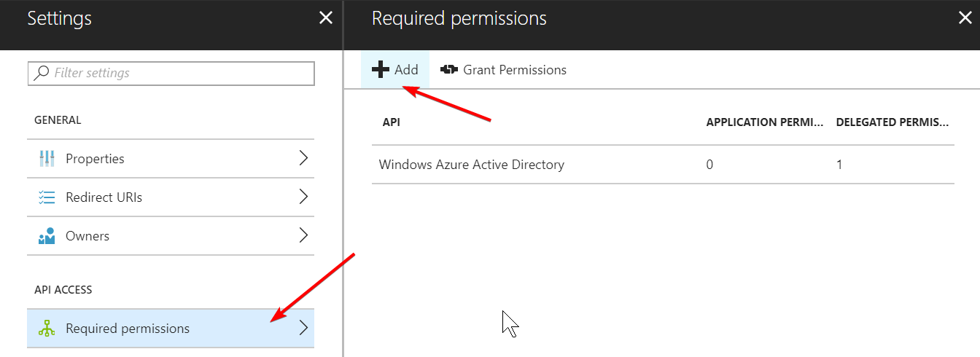
Task: Open the Owners settings item
Action: pos(171,236)
